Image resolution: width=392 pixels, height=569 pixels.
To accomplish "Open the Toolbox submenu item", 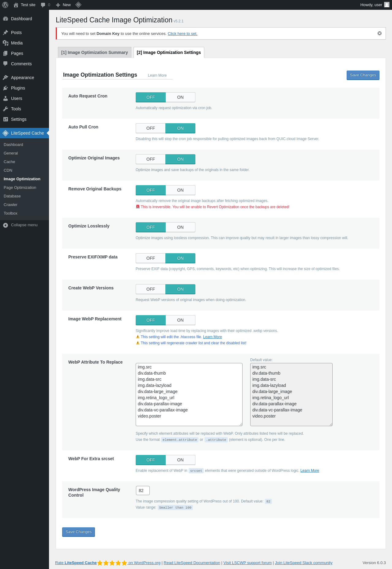I will point(24,213).
